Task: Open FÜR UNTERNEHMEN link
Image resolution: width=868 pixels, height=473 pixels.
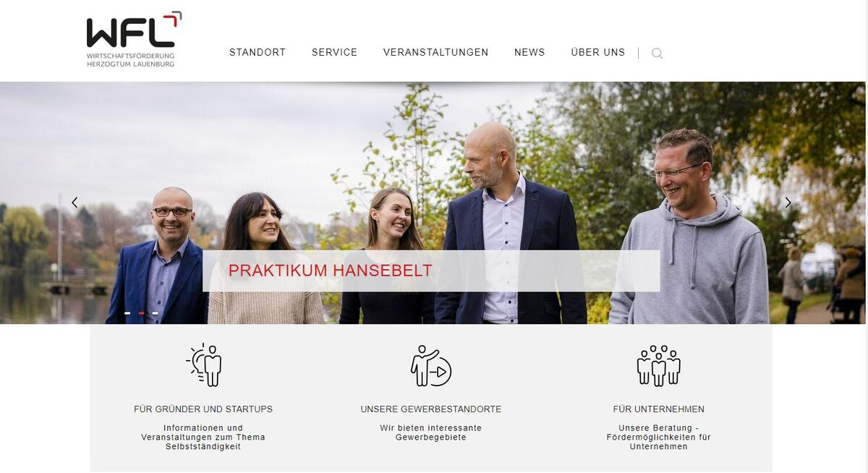Action: tap(658, 409)
